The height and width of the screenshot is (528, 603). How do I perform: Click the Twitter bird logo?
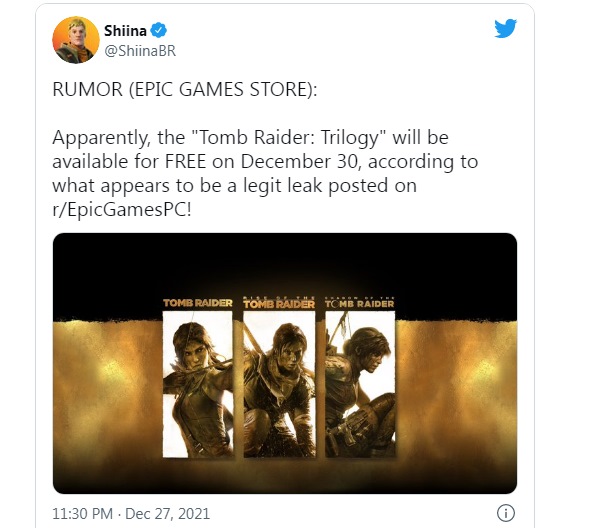tap(505, 28)
